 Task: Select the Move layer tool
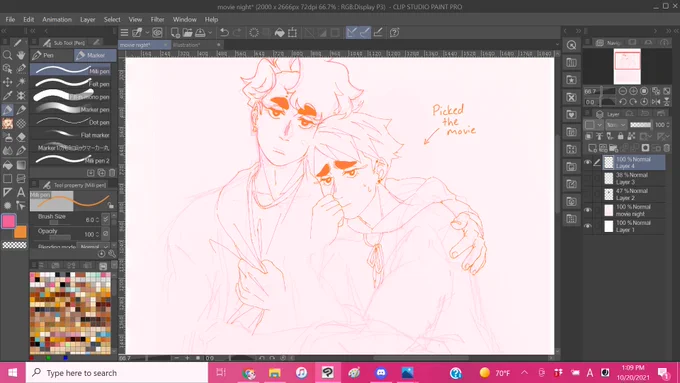pyautogui.click(x=7, y=82)
